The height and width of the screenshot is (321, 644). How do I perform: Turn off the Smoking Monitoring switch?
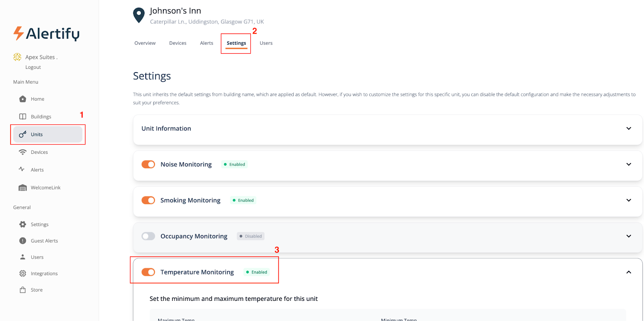click(x=148, y=200)
